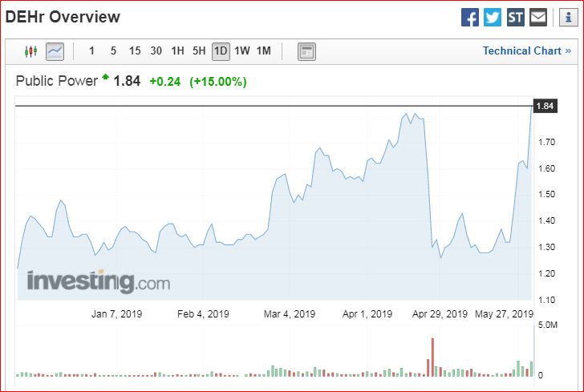Image resolution: width=584 pixels, height=392 pixels.
Task: Select the 1D interval
Action: point(221,51)
